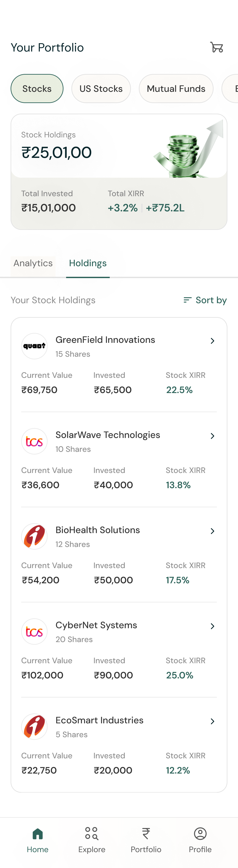Viewport: 238px width, 868px height.
Task: Open the Sort by options
Action: pyautogui.click(x=205, y=300)
